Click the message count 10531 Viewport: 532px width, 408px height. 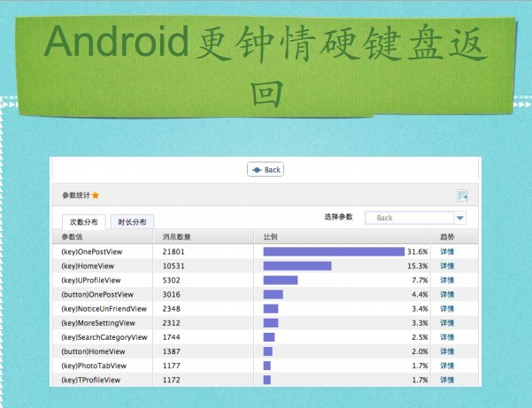tap(173, 266)
